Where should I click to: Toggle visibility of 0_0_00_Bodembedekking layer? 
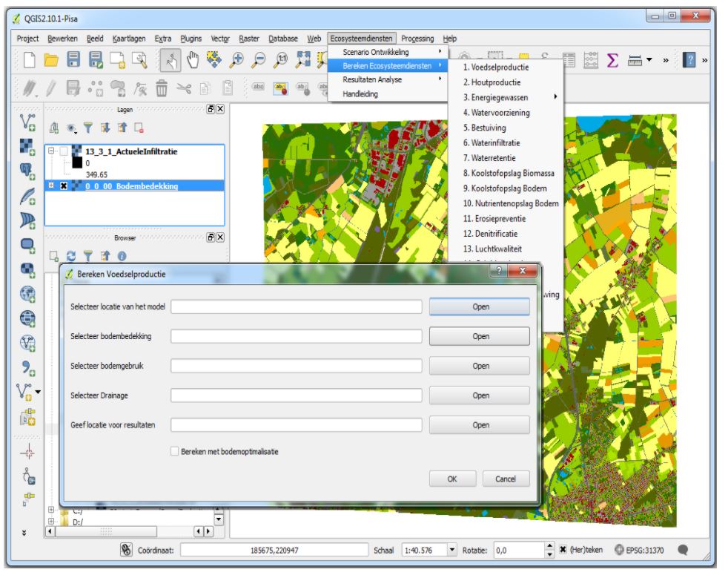pyautogui.click(x=62, y=186)
